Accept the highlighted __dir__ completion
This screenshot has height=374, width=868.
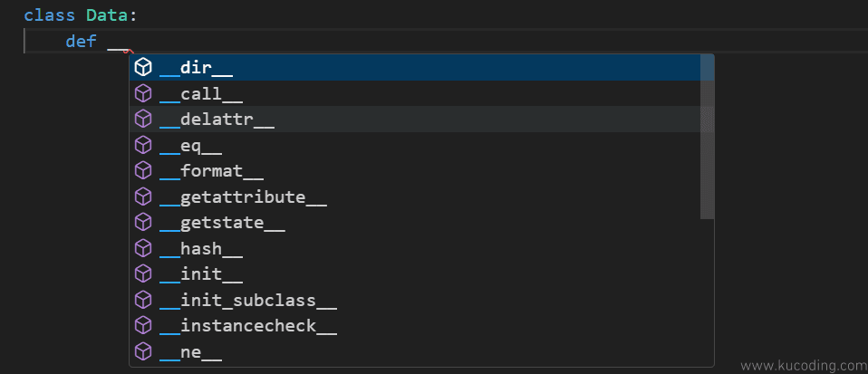pos(421,68)
